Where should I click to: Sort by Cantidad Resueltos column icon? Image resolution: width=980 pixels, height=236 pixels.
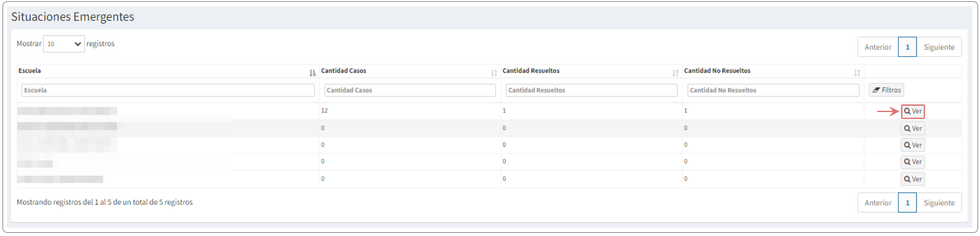tap(675, 73)
